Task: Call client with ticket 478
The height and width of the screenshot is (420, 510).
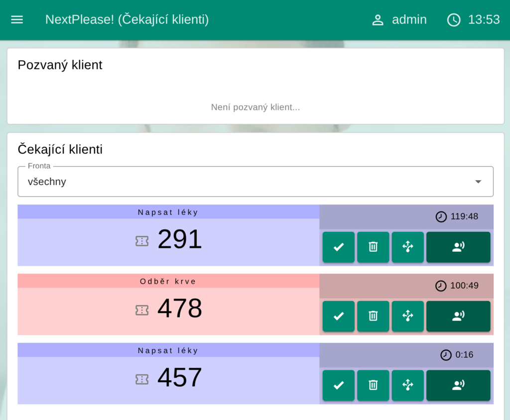Action: pos(458,316)
